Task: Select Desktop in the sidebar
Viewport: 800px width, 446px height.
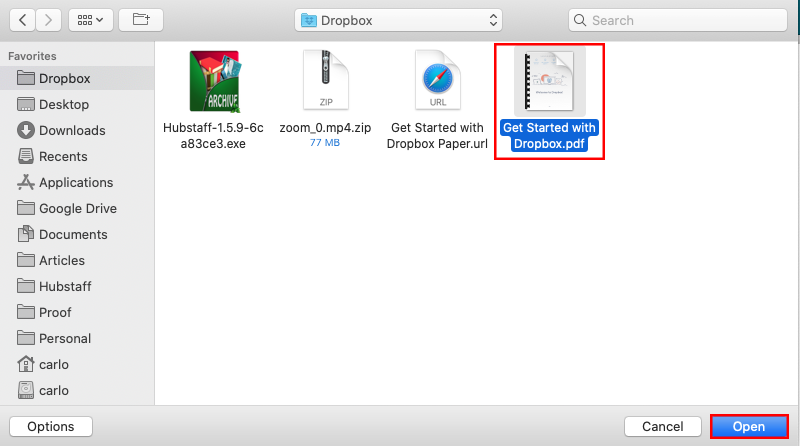Action: 77,105
